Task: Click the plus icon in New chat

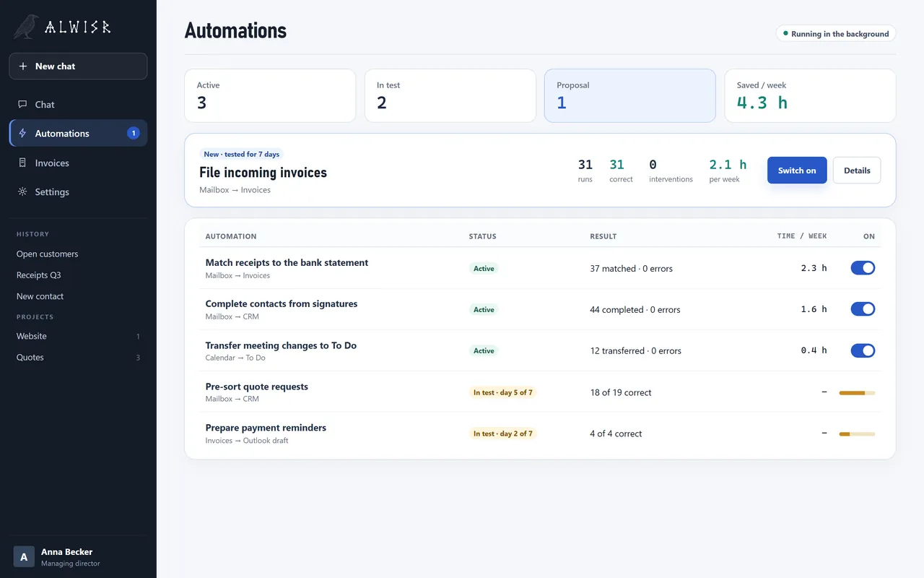Action: (23, 66)
